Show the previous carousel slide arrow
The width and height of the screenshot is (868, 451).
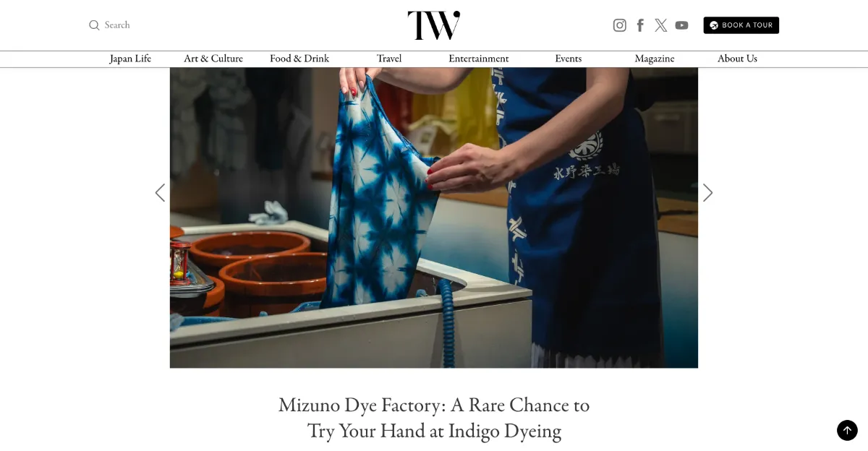coord(160,193)
